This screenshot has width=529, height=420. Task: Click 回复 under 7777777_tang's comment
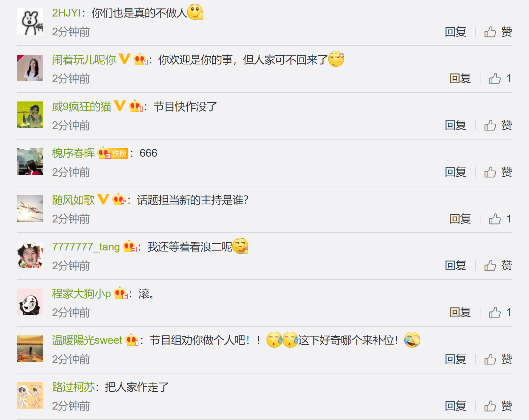455,266
